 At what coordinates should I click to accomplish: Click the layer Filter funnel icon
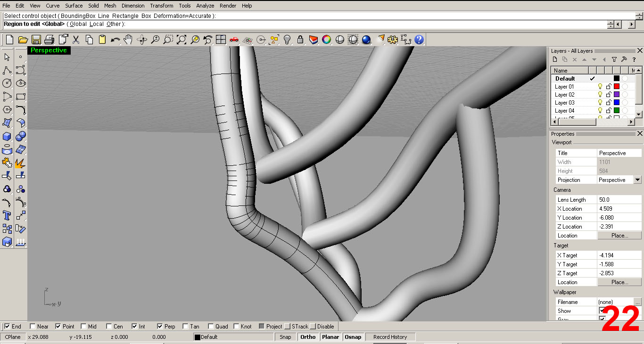[614, 59]
